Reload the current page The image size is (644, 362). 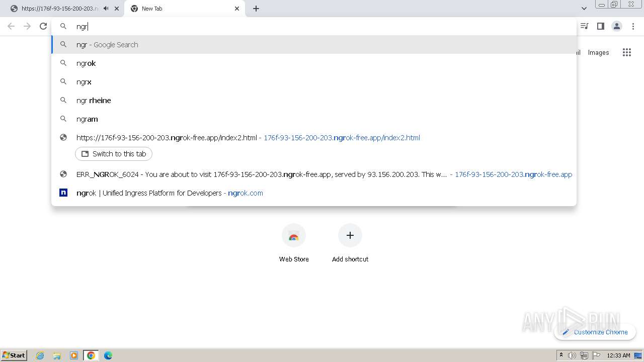[x=43, y=26]
